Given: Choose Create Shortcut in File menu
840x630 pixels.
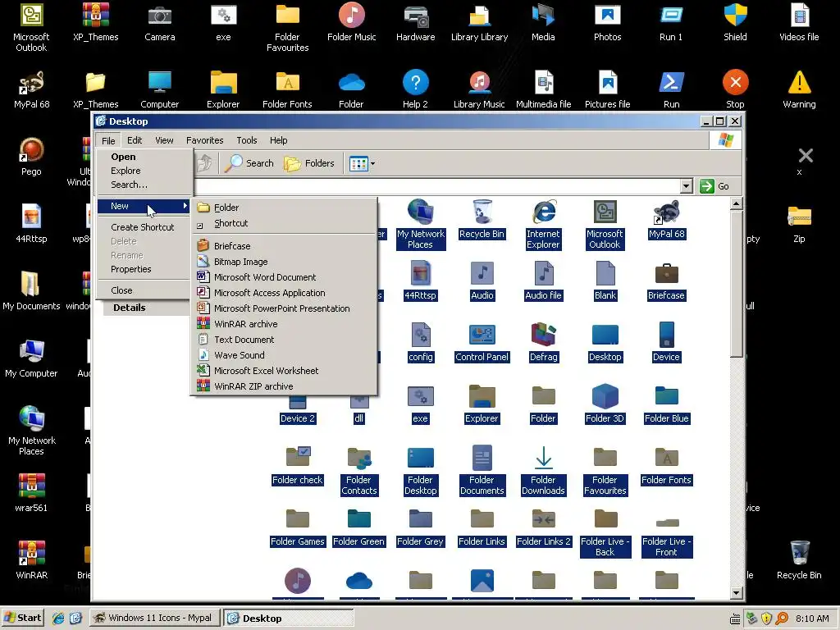Looking at the screenshot, I should [x=144, y=227].
